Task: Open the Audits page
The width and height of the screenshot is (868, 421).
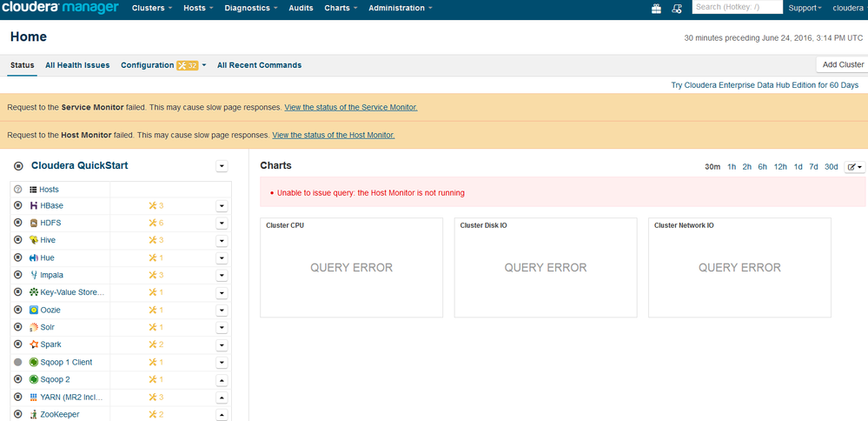Action: (301, 9)
